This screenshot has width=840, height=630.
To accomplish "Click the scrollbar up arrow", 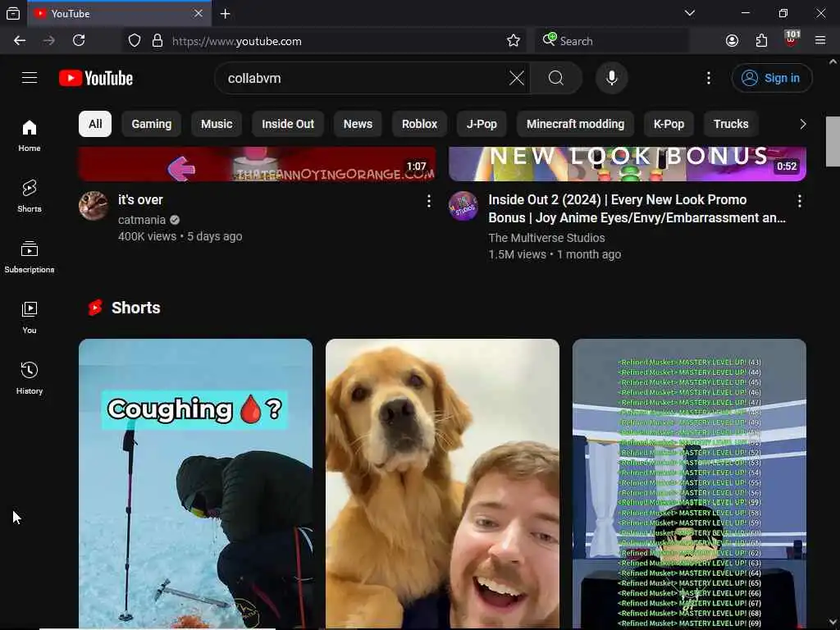I will 833,62.
